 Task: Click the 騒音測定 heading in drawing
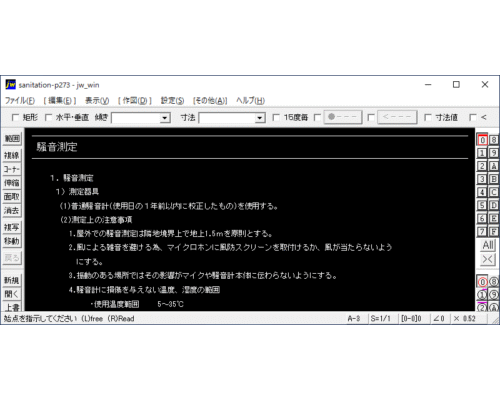(x=57, y=147)
